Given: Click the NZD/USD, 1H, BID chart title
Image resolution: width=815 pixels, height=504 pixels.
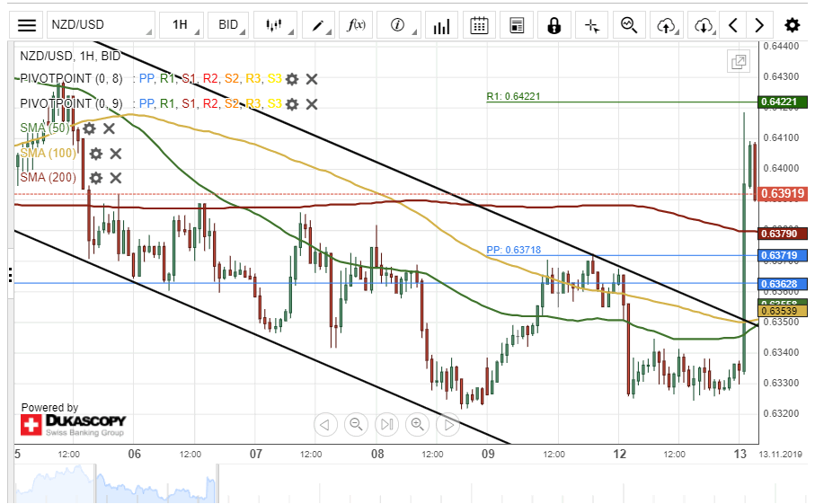Looking at the screenshot, I should point(70,56).
